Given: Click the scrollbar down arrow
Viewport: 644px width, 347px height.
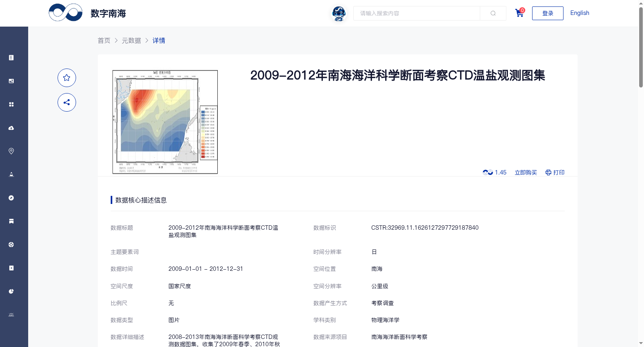Looking at the screenshot, I should click(x=641, y=343).
